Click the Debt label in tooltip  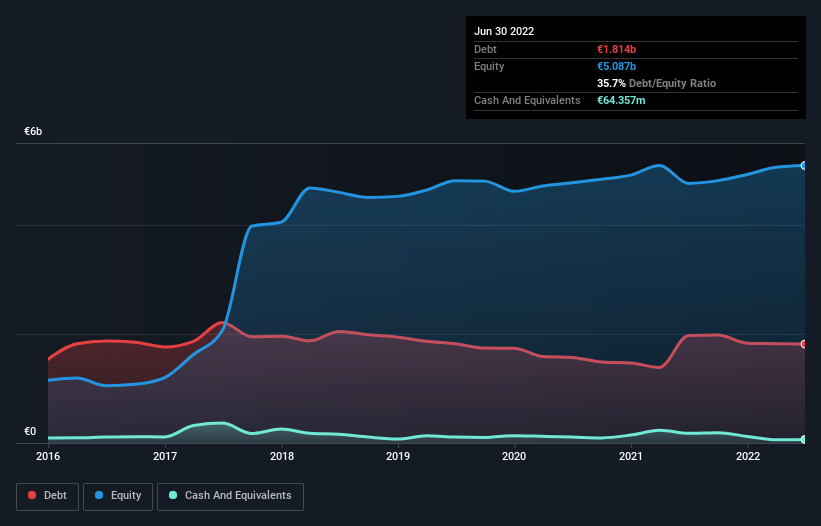(485, 49)
